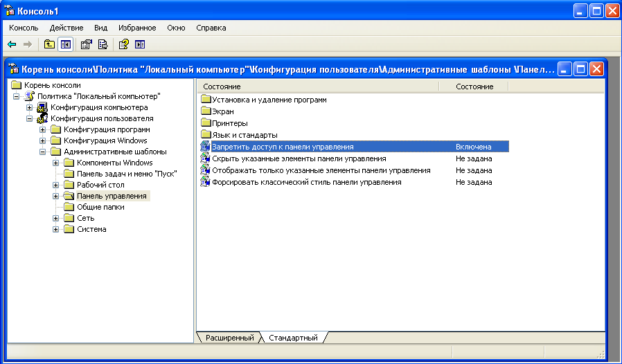
Task: Click the inner window title bar icon
Action: [14, 69]
